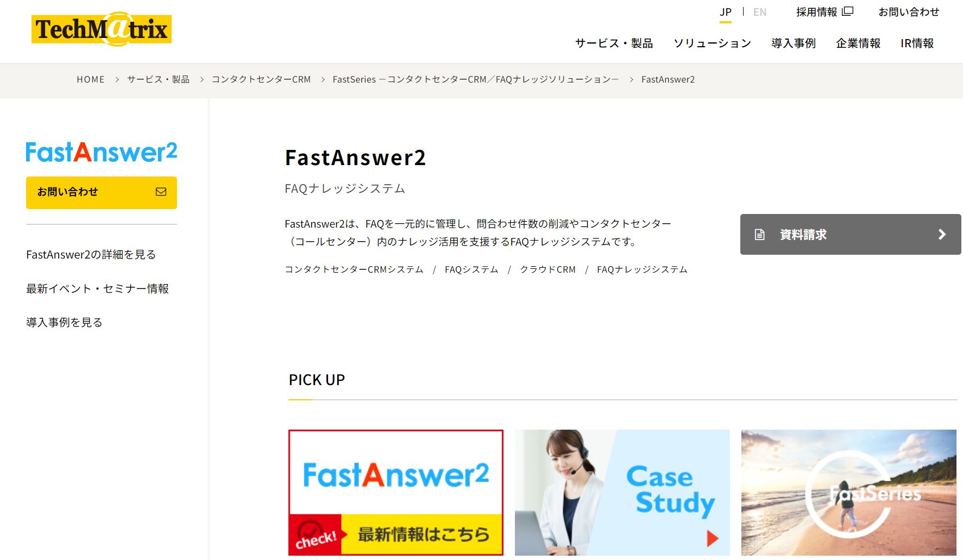The height and width of the screenshot is (560, 963).
Task: Switch language to EN
Action: (x=760, y=12)
